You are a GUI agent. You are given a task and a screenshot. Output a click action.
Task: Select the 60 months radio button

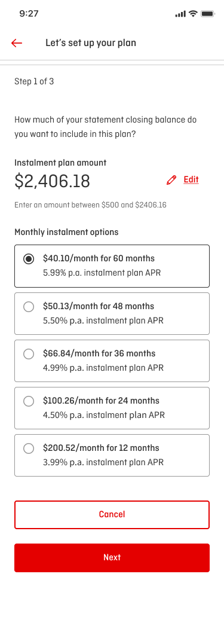tap(29, 259)
